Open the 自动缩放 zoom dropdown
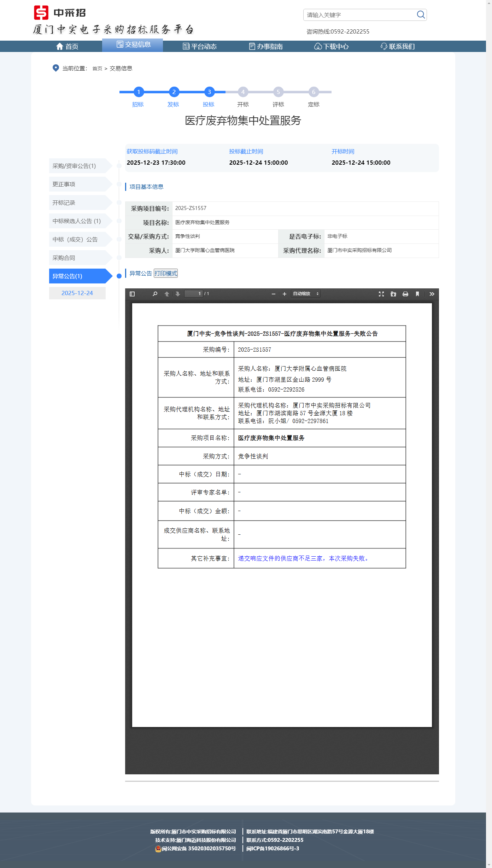The width and height of the screenshot is (492, 868). point(306,294)
